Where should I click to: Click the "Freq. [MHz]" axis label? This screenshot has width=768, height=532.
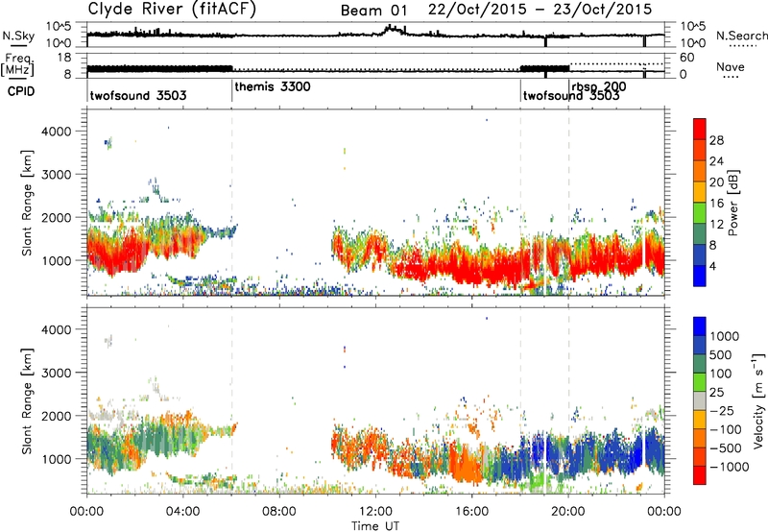(18, 64)
